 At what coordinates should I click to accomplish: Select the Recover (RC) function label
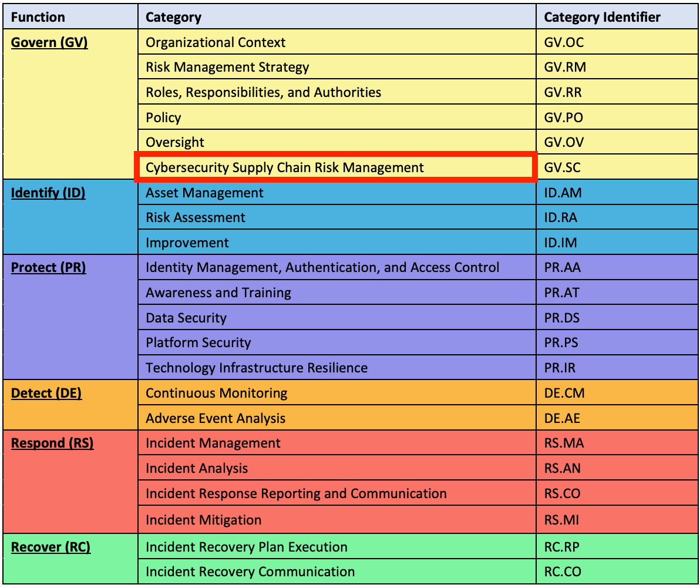50,547
